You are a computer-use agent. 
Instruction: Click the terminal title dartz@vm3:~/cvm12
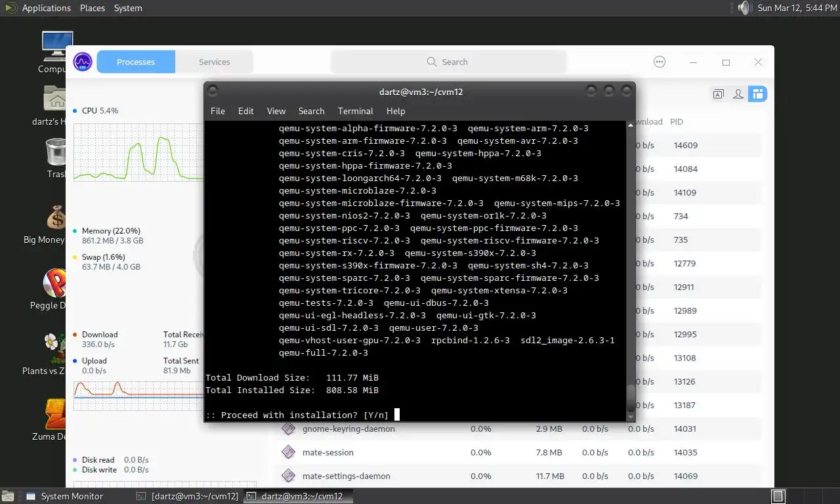(421, 92)
